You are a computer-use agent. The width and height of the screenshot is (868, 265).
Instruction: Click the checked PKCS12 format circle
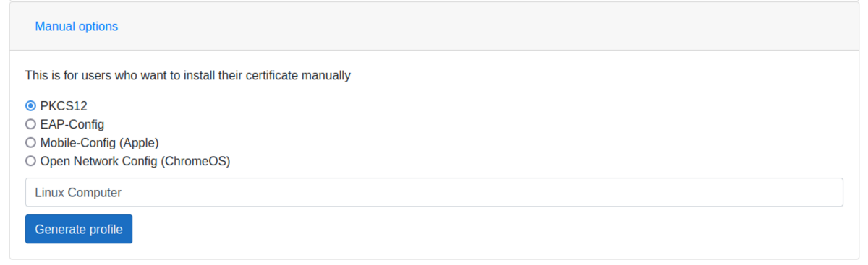(30, 105)
